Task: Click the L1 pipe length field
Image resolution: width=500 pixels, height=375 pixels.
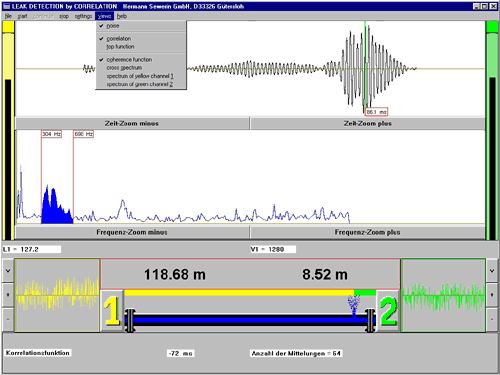Action: tap(32, 249)
